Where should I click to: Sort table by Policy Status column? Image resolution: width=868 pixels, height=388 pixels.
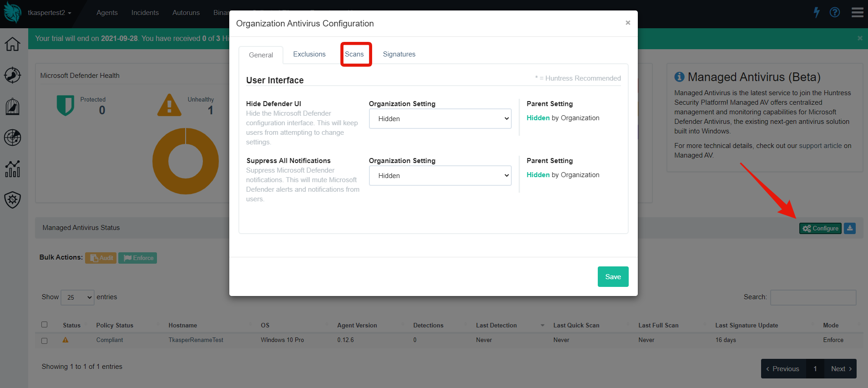click(127, 325)
